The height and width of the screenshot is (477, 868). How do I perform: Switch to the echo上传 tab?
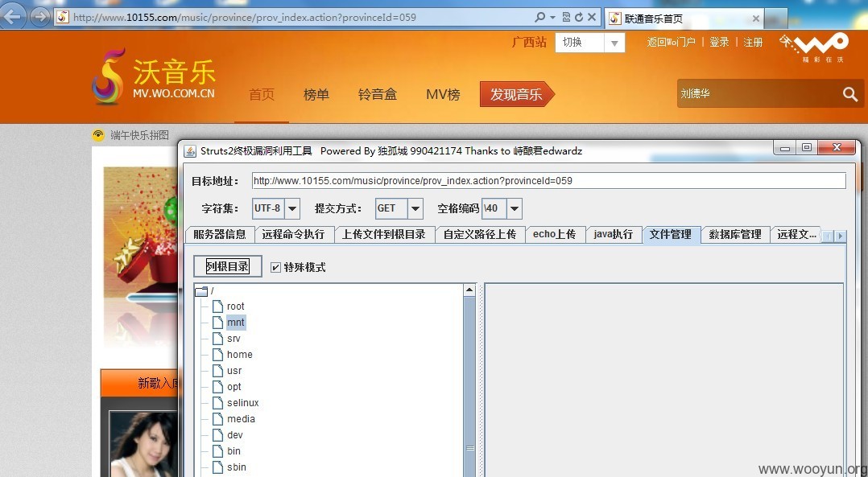click(x=554, y=234)
